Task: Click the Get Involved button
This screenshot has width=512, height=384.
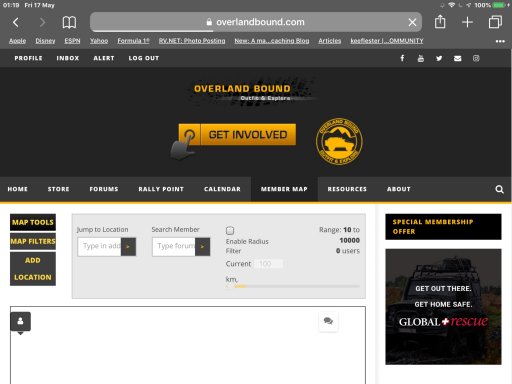Action: [237, 135]
